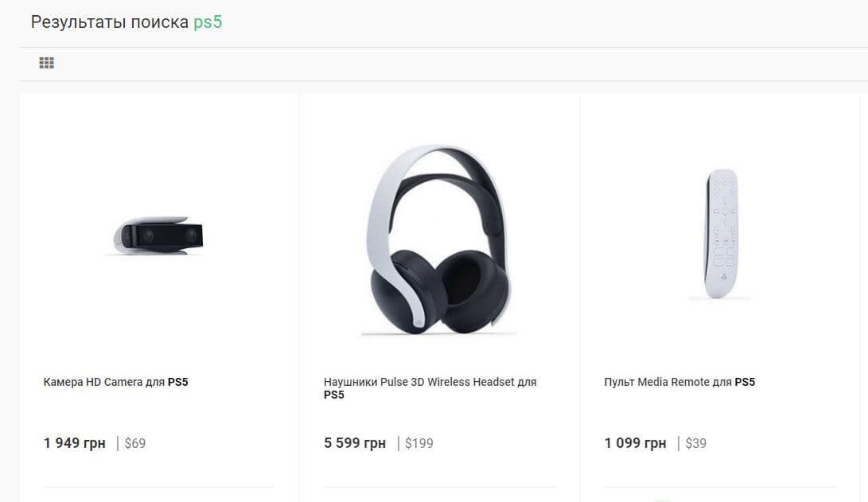Click the $199 dollar price
The height and width of the screenshot is (502, 868).
click(x=419, y=443)
